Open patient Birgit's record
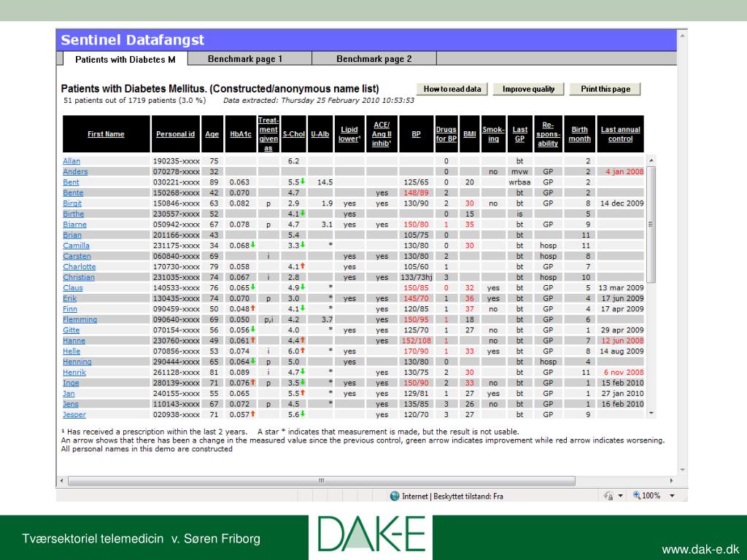The image size is (747, 560). 72,203
